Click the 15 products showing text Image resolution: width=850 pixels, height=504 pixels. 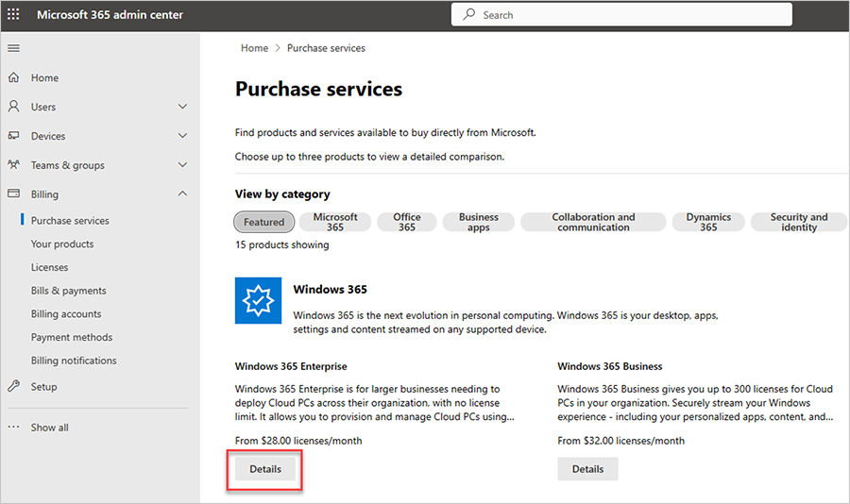281,244
